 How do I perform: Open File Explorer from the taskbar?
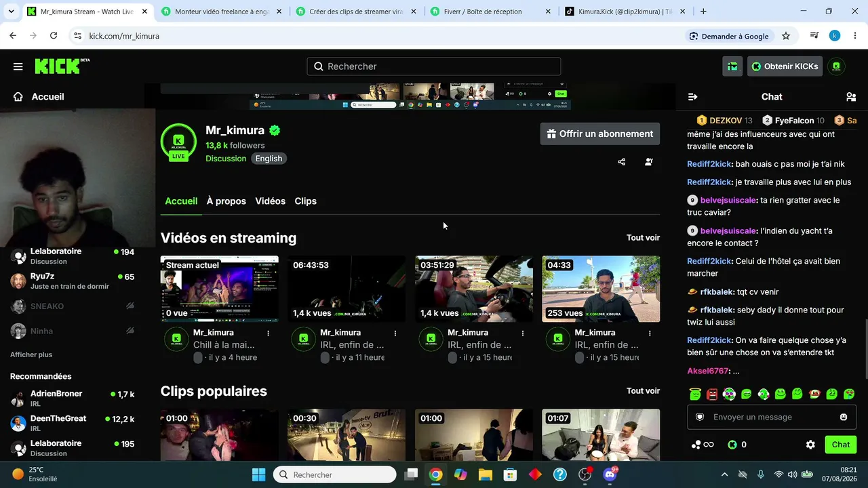tap(486, 474)
